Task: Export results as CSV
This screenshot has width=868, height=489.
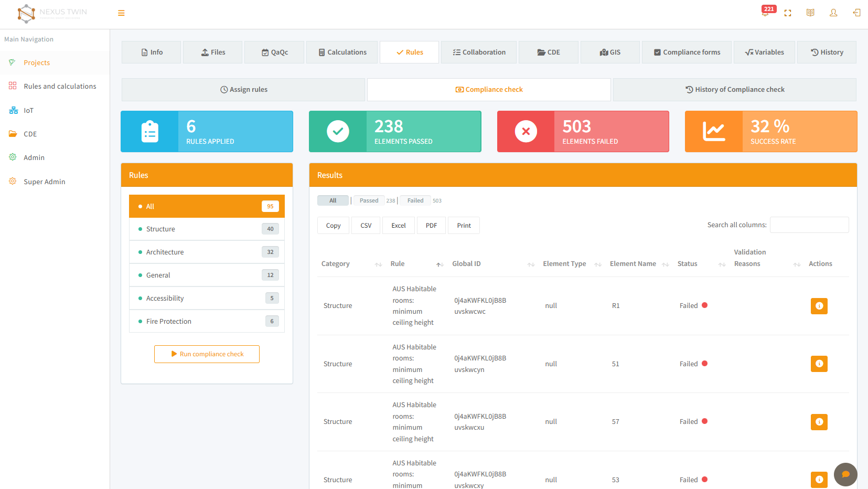Action: click(366, 226)
